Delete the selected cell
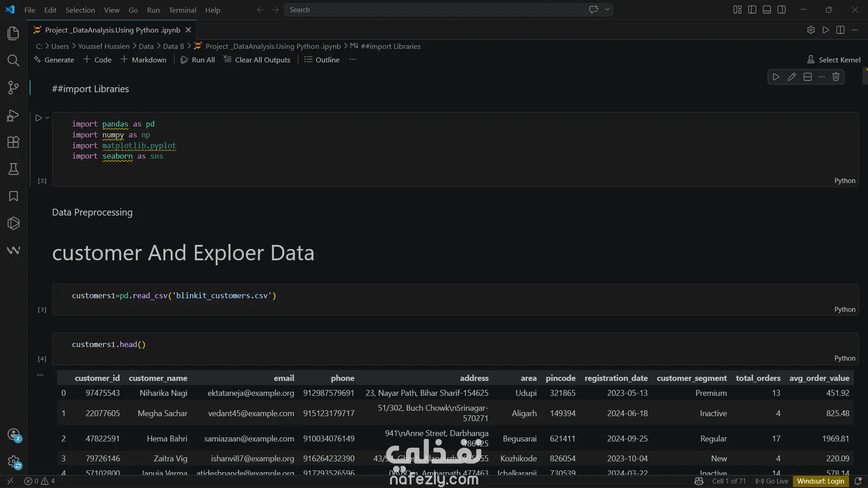Image resolution: width=868 pixels, height=488 pixels. pyautogui.click(x=836, y=77)
